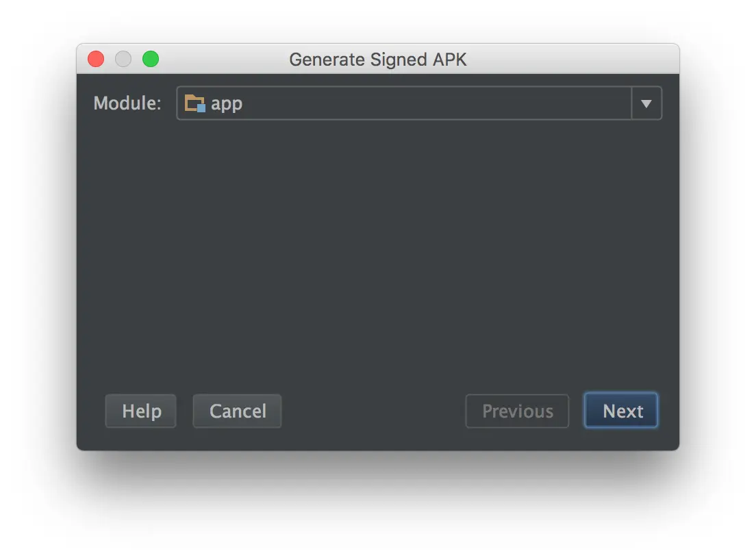Screen dimensions: 756x560
Task: Expand module list using the triangle arrow
Action: point(646,103)
